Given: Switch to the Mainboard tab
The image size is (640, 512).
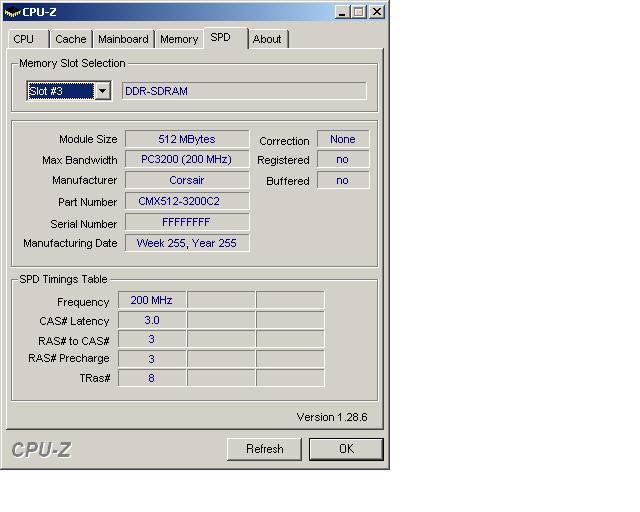Looking at the screenshot, I should pyautogui.click(x=123, y=39).
